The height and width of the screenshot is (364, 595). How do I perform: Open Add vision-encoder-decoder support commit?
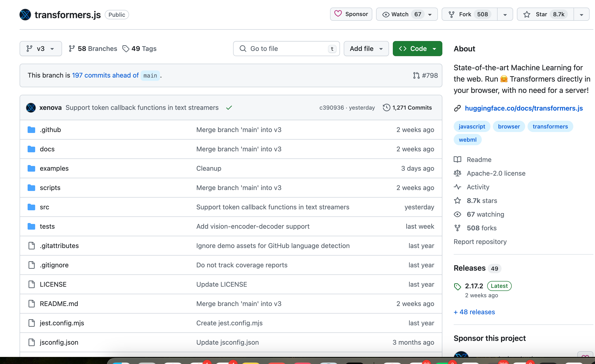coord(253,226)
